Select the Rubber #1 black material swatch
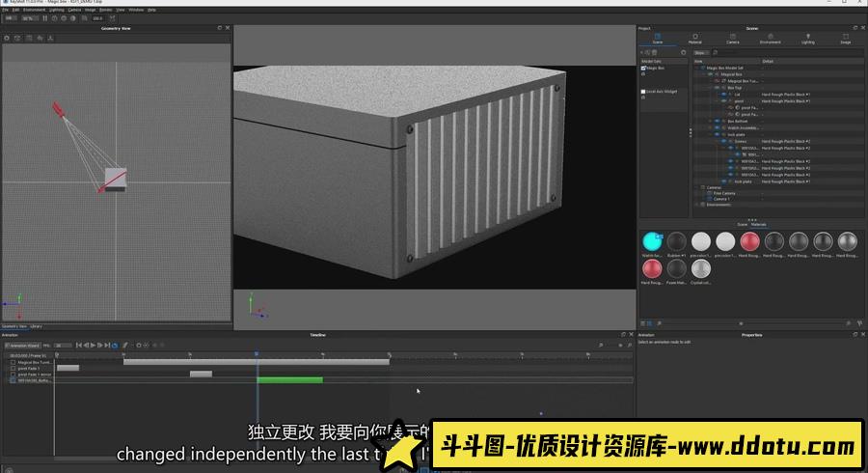 tap(676, 241)
